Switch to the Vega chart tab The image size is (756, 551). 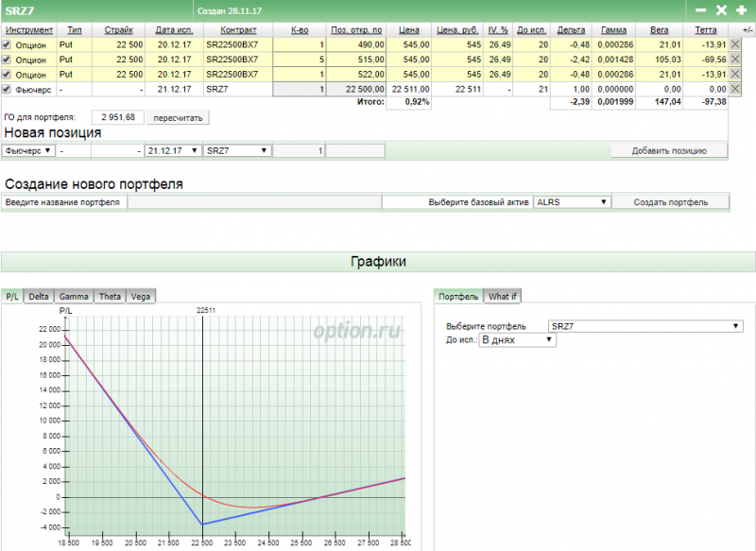(140, 297)
